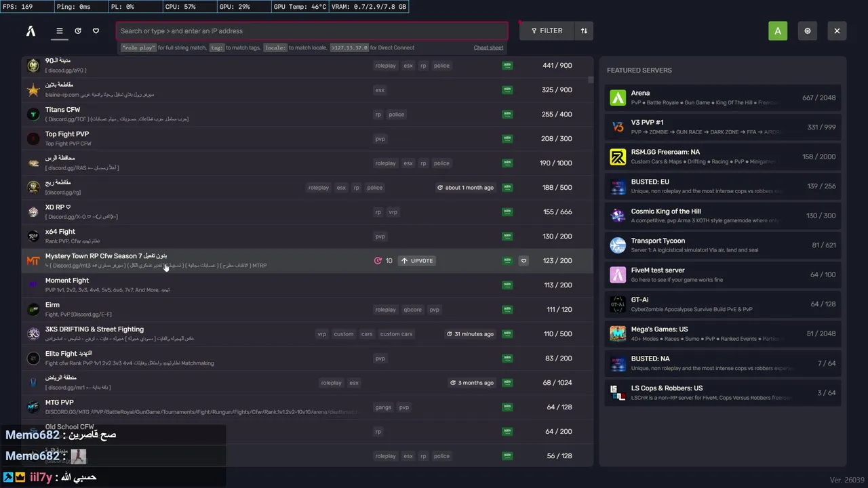868x488 pixels.
Task: Select the 'police' tag on Titans CFW row
Action: [x=397, y=115]
